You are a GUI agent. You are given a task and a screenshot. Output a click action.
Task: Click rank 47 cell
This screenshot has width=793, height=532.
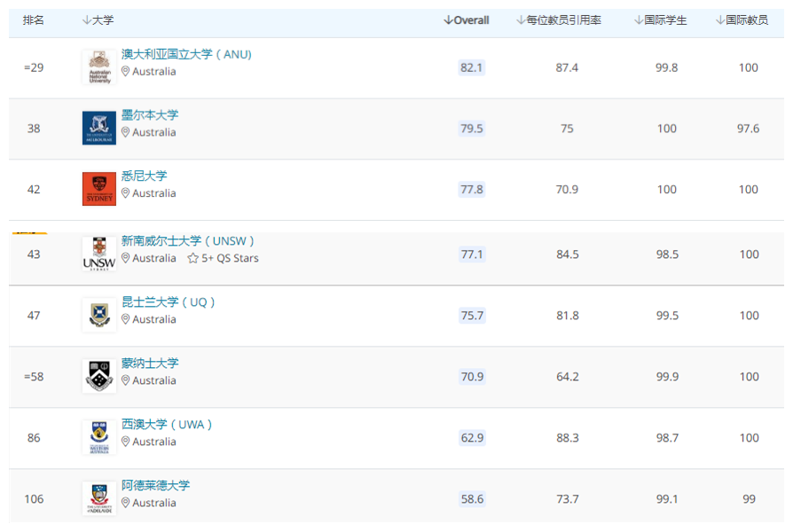point(34,316)
